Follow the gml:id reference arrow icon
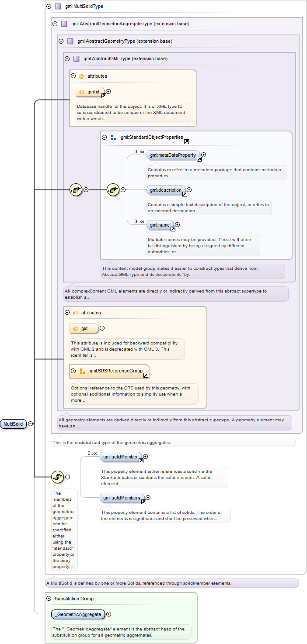307x644 pixels. (x=104, y=95)
